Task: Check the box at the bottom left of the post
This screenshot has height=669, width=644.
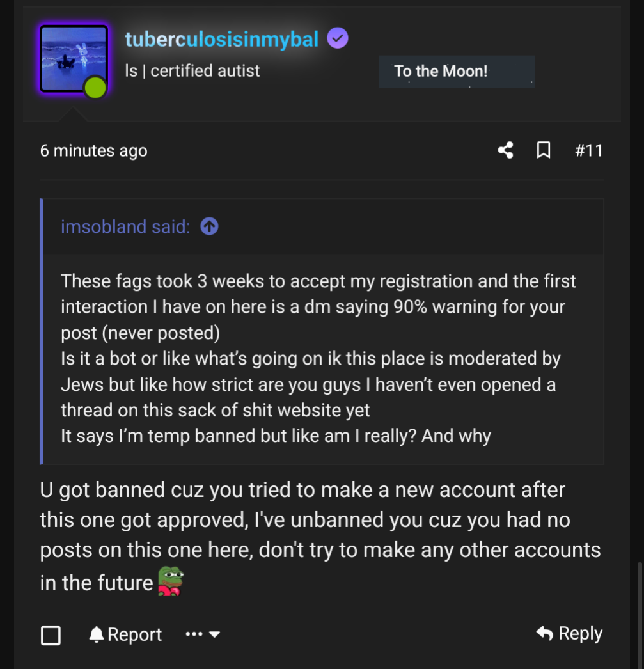Action: point(51,634)
